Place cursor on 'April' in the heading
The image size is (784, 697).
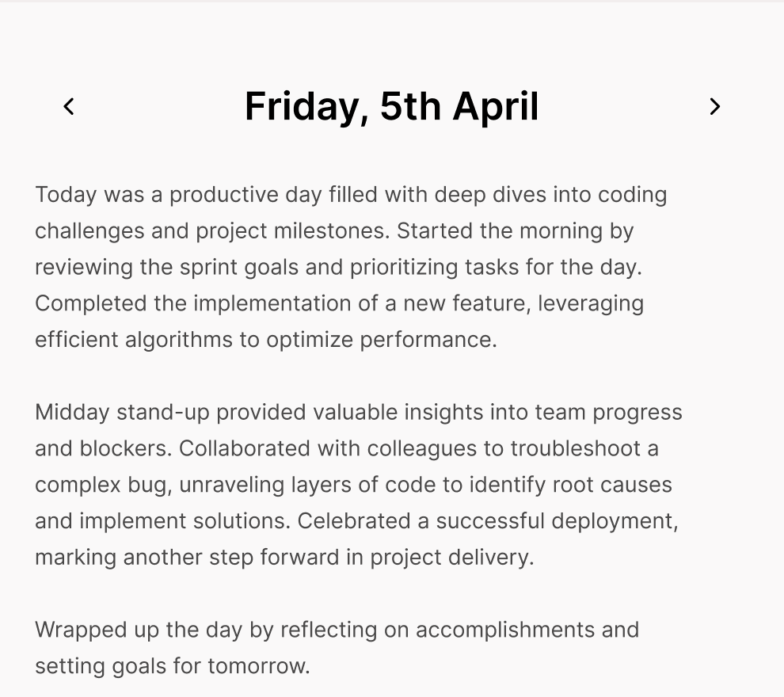tap(496, 106)
